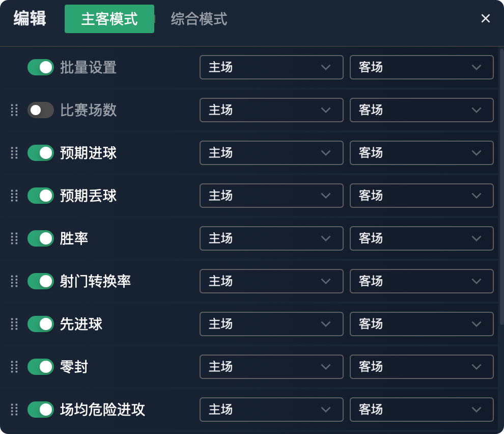Open 客场 dropdown for 预期进球
This screenshot has height=434, width=504.
[x=422, y=153]
